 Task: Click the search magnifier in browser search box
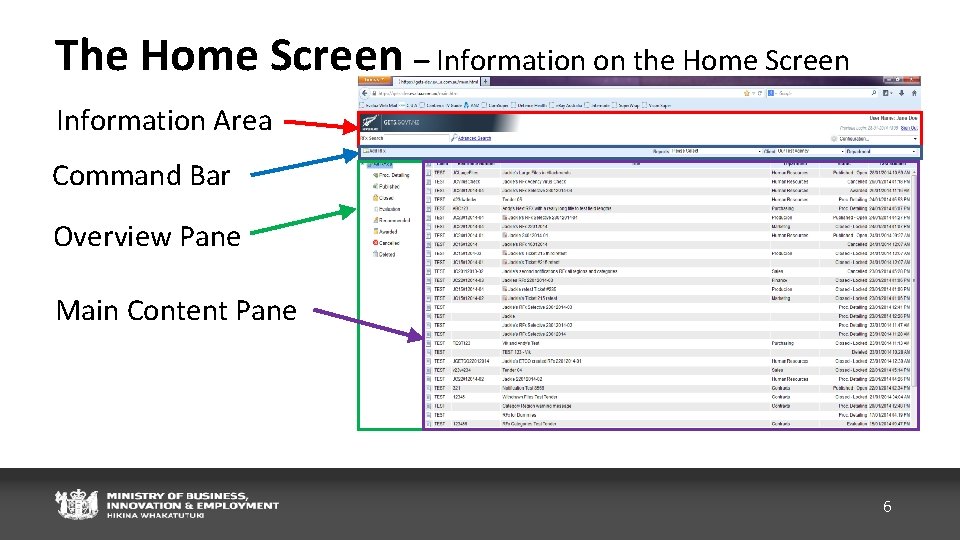point(874,93)
